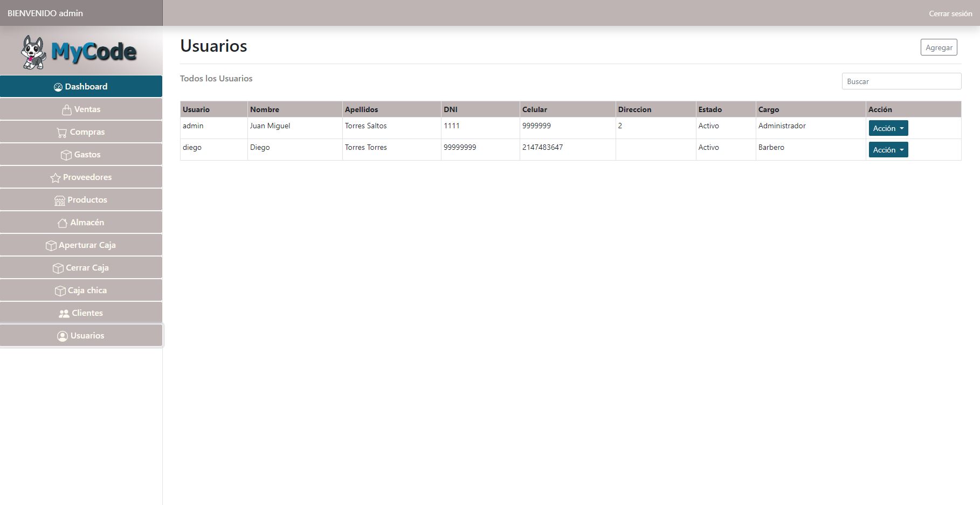
Task: Click the Proveedores star icon
Action: click(x=55, y=178)
